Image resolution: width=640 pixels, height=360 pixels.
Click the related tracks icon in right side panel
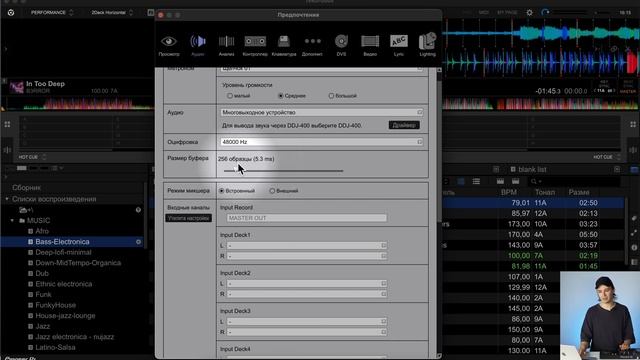[x=634, y=233]
